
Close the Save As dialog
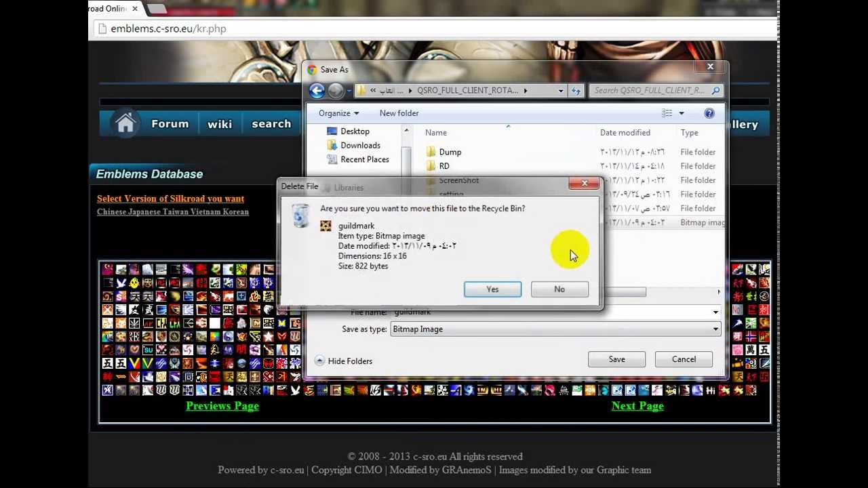(x=710, y=67)
